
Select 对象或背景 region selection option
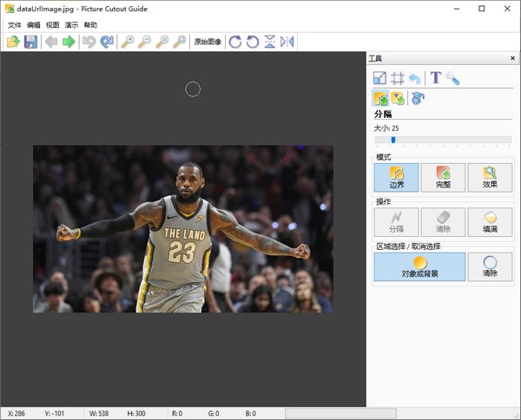pos(419,266)
